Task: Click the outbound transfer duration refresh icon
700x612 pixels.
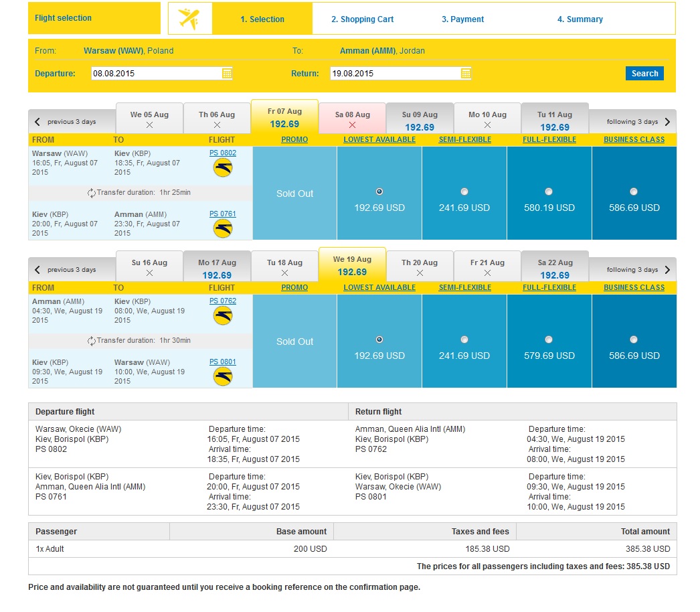Action: (x=91, y=193)
